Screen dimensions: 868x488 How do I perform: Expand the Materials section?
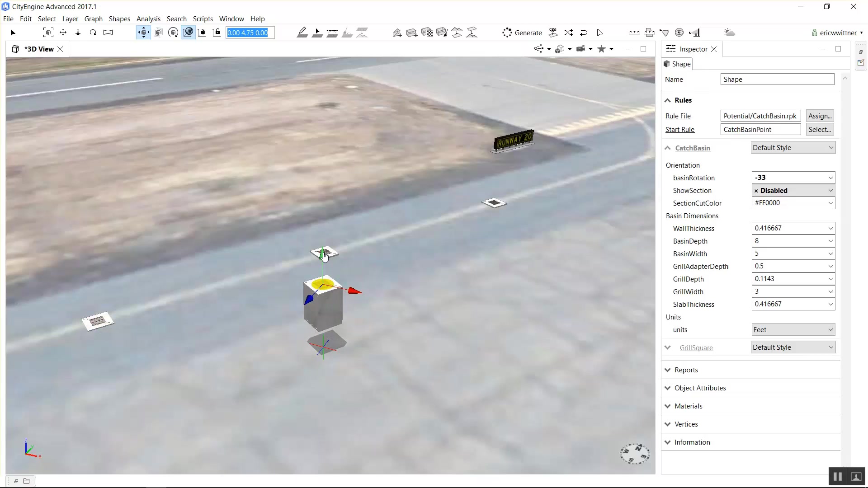(688, 406)
